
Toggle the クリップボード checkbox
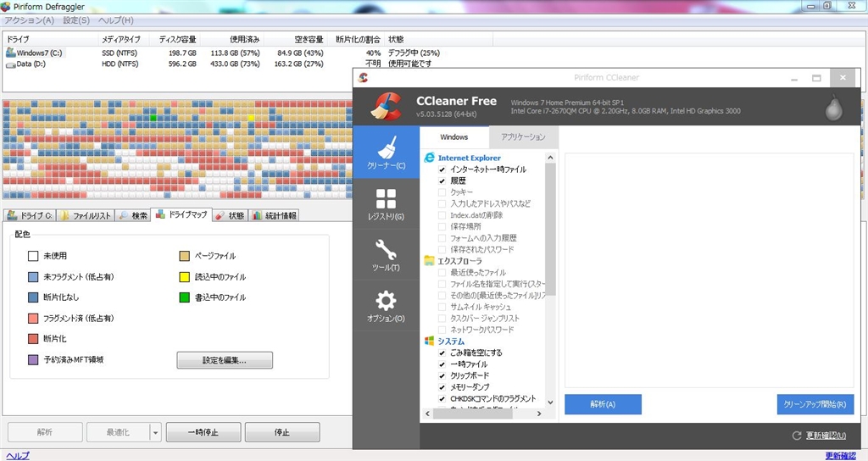pyautogui.click(x=442, y=375)
